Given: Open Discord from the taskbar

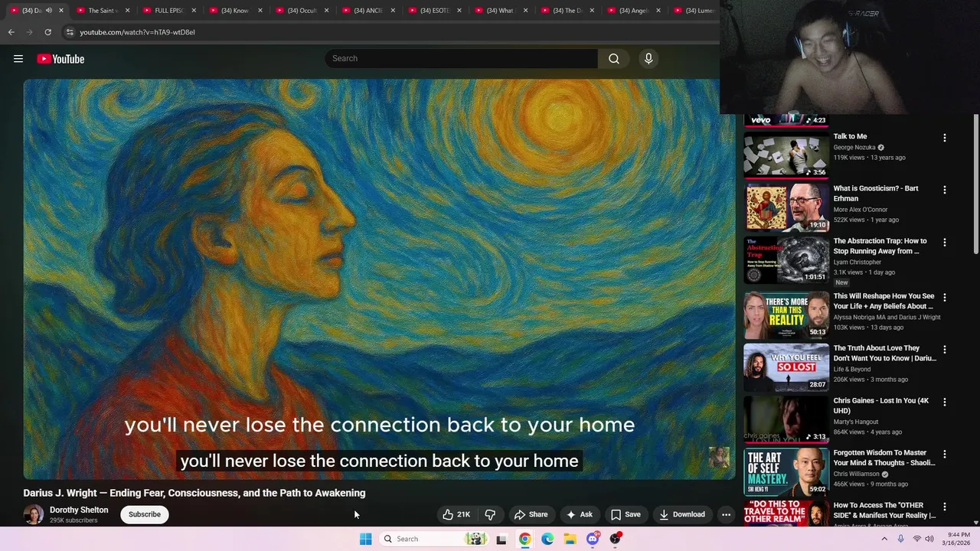Looking at the screenshot, I should (593, 539).
